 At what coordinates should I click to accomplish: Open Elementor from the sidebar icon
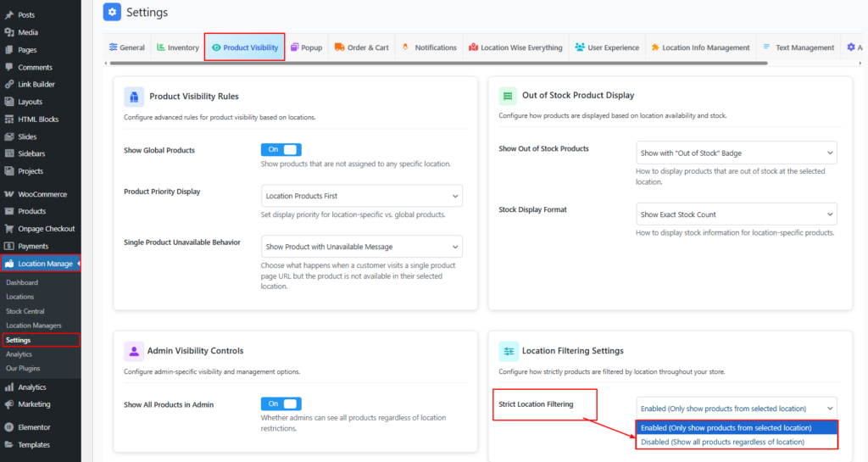(x=8, y=427)
